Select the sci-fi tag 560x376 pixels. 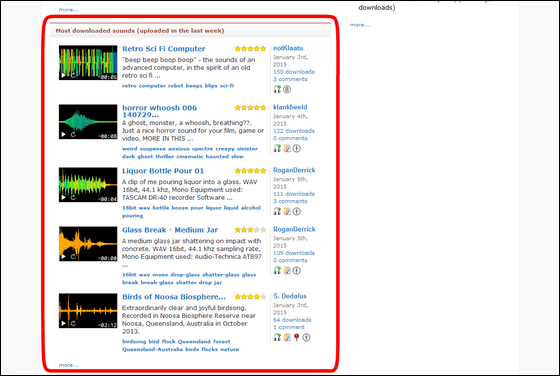[x=227, y=86]
